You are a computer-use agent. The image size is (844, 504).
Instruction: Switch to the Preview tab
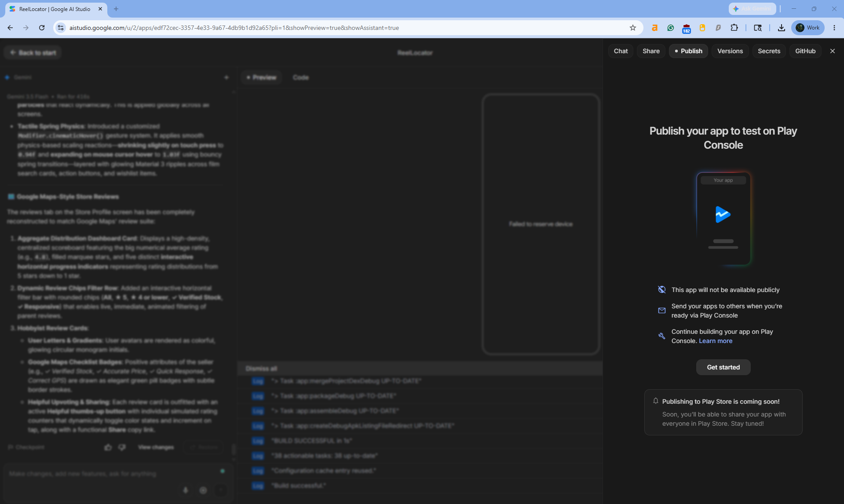point(261,77)
